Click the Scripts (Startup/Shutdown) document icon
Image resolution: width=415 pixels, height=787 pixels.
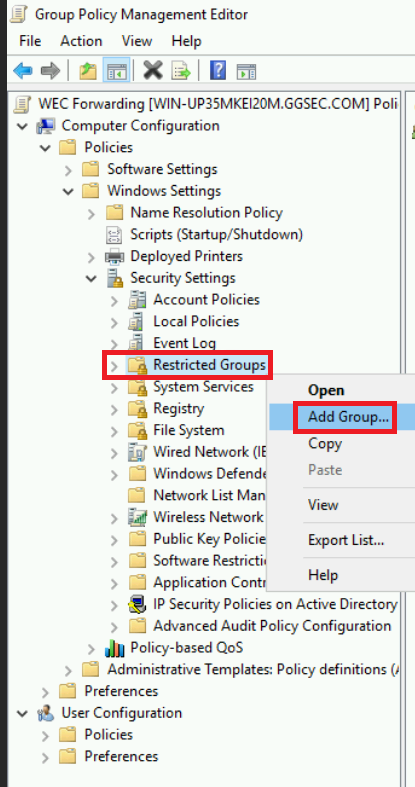click(x=114, y=234)
